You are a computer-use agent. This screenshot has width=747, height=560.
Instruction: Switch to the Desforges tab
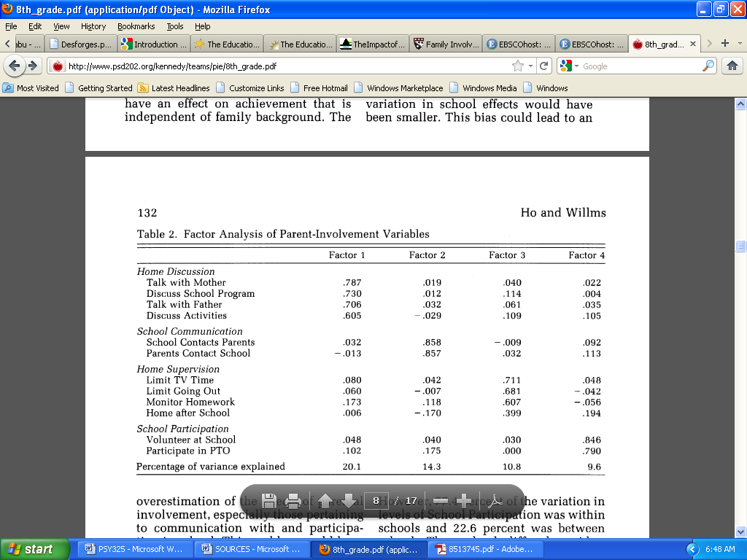(80, 44)
